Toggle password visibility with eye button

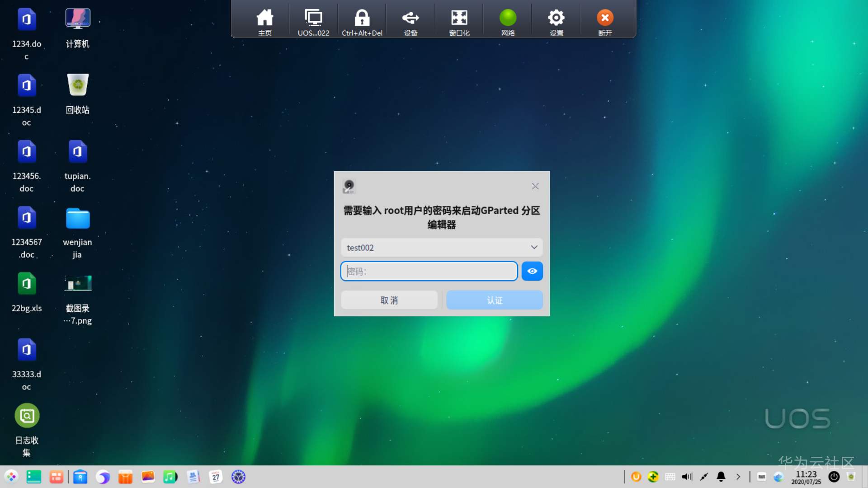coord(532,271)
